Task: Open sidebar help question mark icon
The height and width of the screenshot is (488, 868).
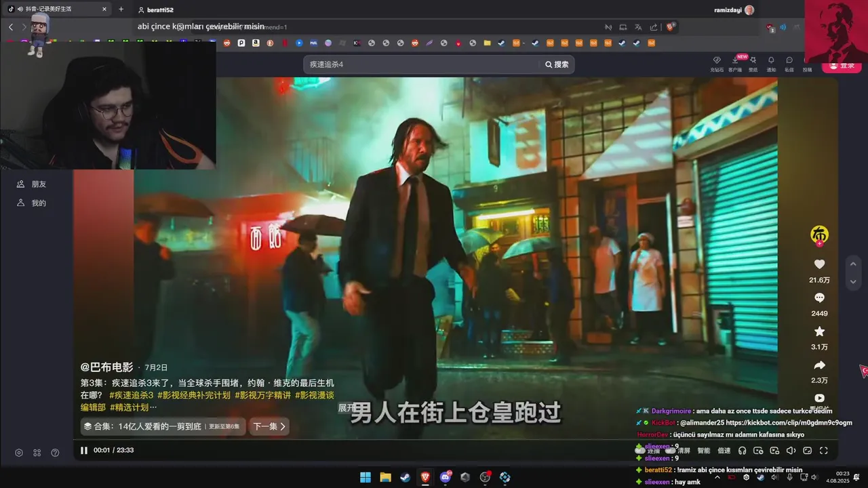Action: 56,453
